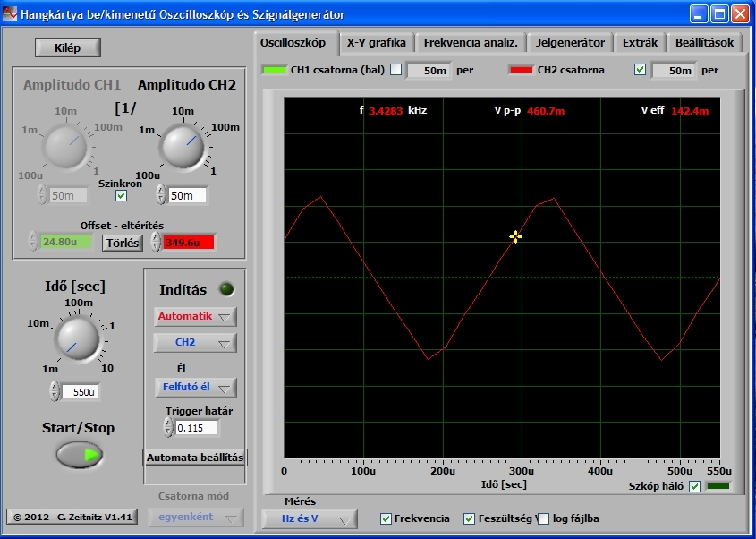756x539 pixels.
Task: Click the Idő [sec] time base knob
Action: pos(77,338)
